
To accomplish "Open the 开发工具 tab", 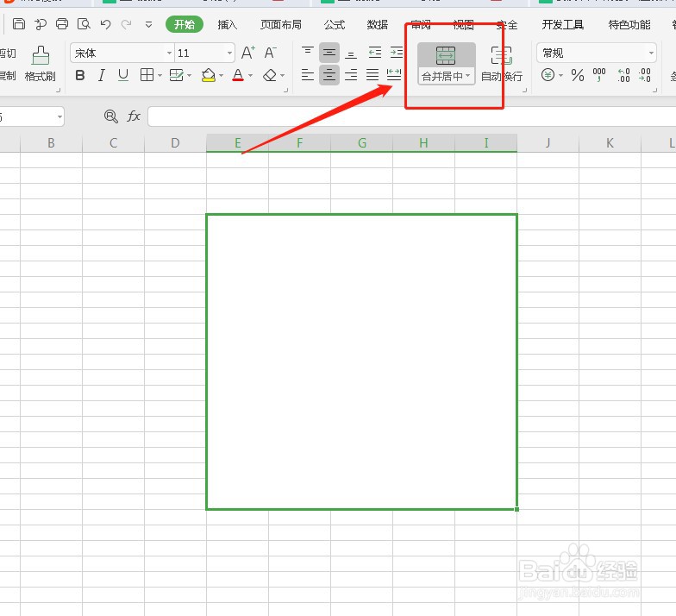I will tap(562, 24).
